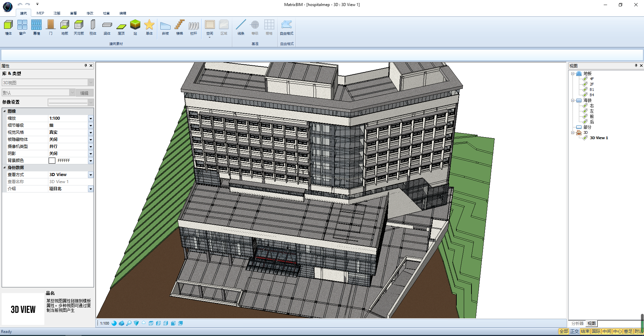Select the 屋顶 roof tool

coord(121,27)
